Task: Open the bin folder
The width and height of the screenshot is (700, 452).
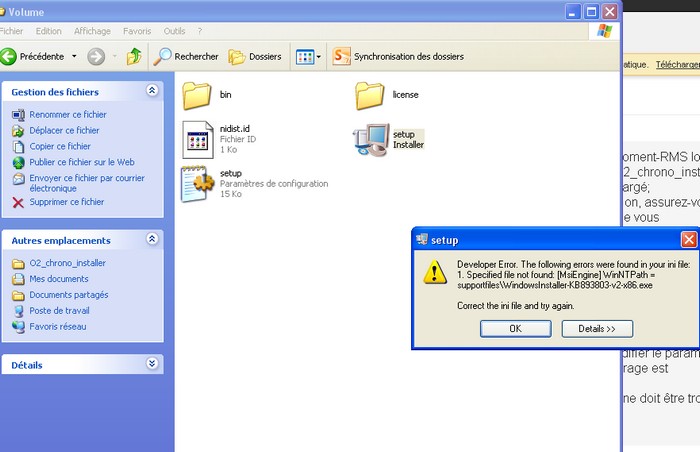Action: (197, 96)
